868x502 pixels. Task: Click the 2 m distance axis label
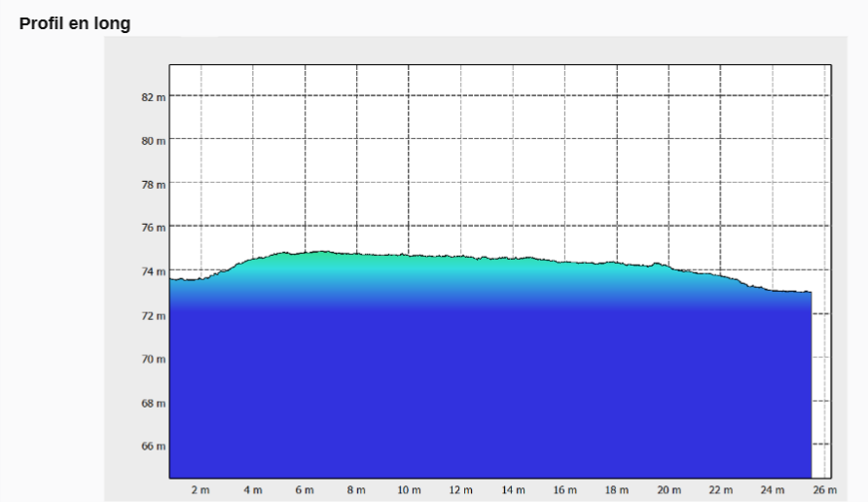(x=201, y=490)
